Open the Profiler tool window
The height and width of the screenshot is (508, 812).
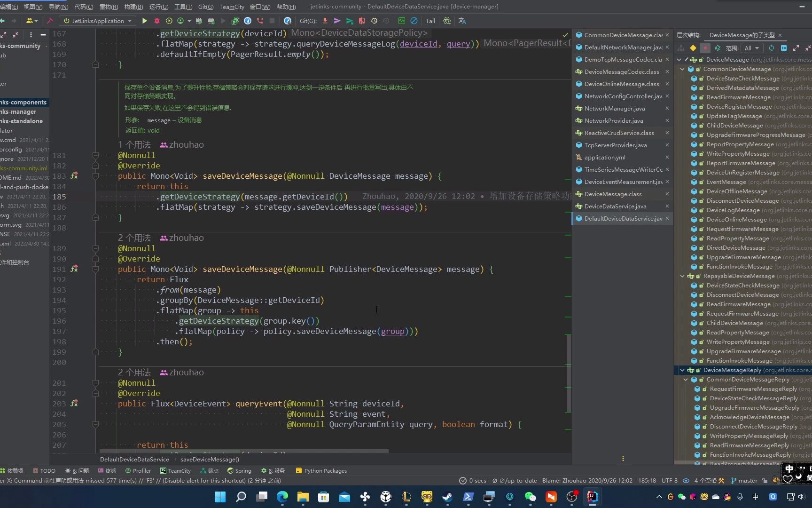138,471
